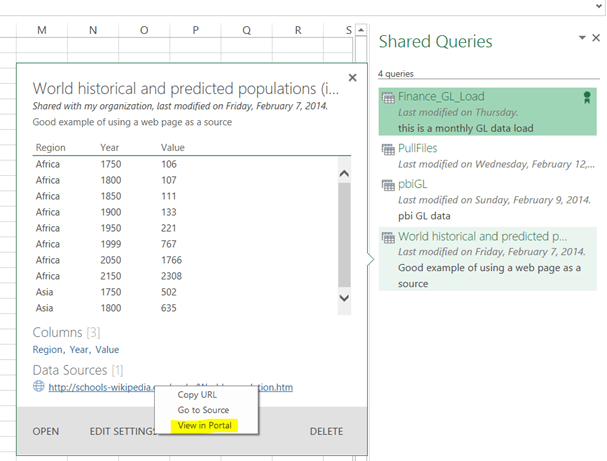607x461 pixels.
Task: Open the schools-wikipedia data source link
Action: coord(100,388)
